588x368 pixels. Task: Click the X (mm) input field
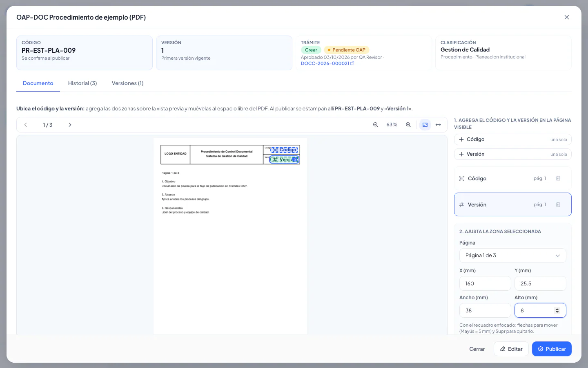(485, 283)
